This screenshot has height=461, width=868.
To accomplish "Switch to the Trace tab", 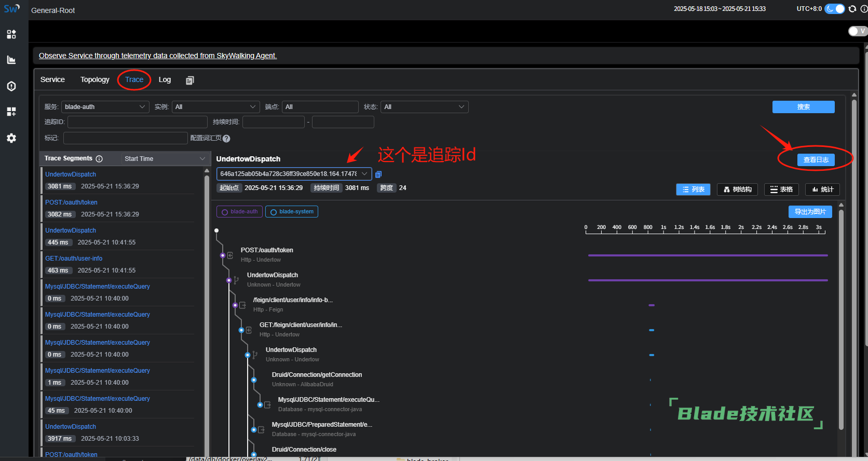I will pos(134,79).
